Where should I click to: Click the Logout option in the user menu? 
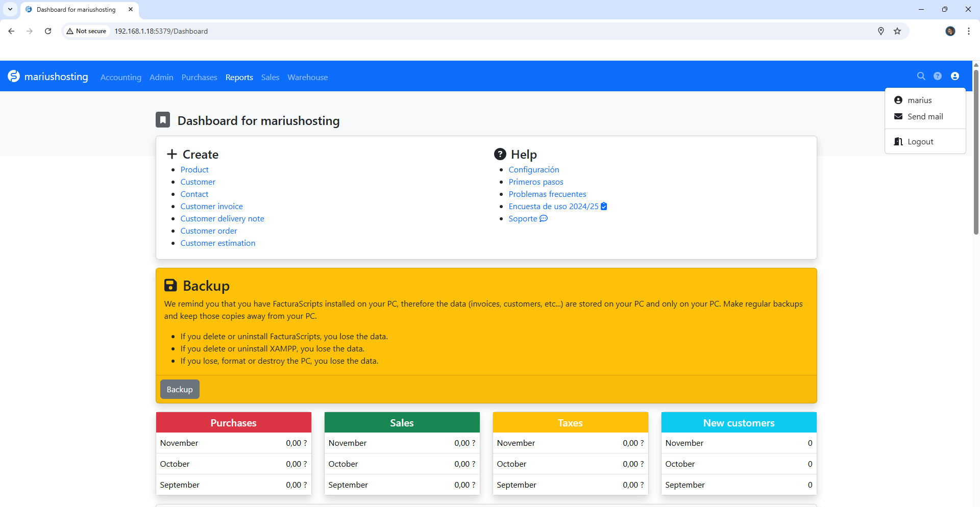[920, 141]
